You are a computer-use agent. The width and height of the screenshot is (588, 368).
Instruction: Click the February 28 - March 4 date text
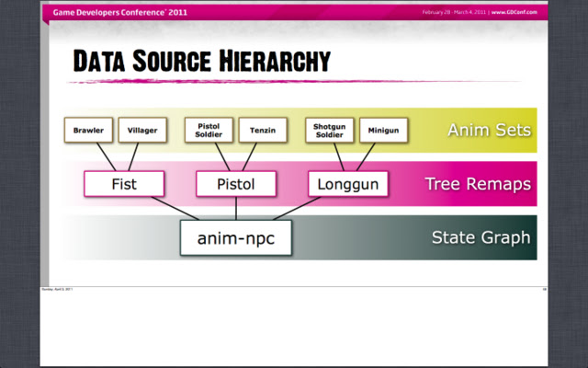pos(454,13)
